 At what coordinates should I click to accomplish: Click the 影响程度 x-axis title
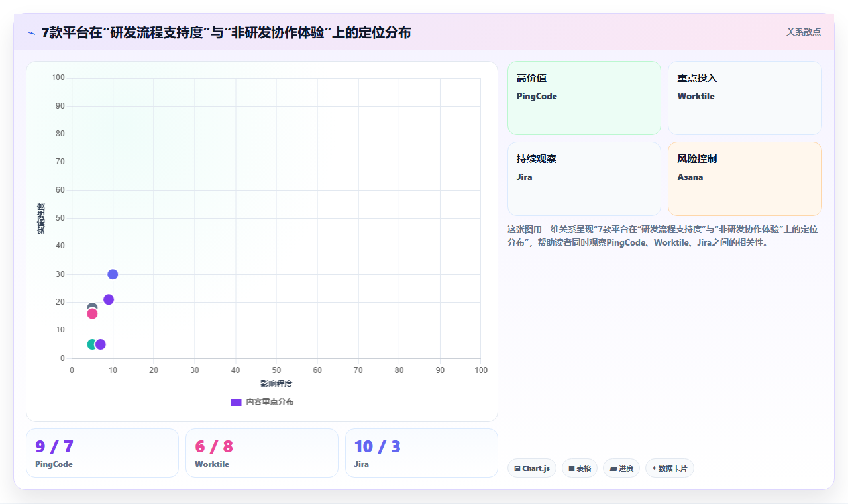276,384
